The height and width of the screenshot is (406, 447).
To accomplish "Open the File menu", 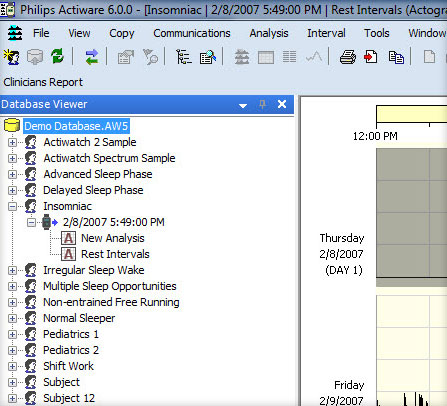I will (41, 33).
